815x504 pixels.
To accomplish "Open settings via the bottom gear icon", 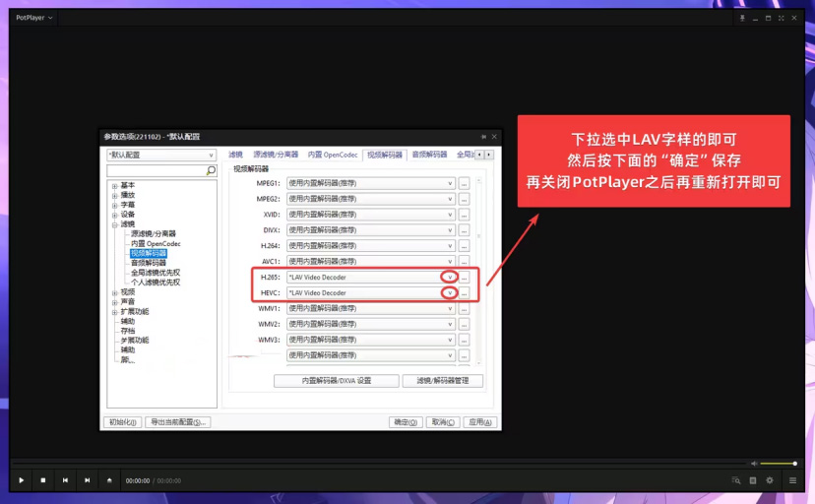I will click(770, 480).
